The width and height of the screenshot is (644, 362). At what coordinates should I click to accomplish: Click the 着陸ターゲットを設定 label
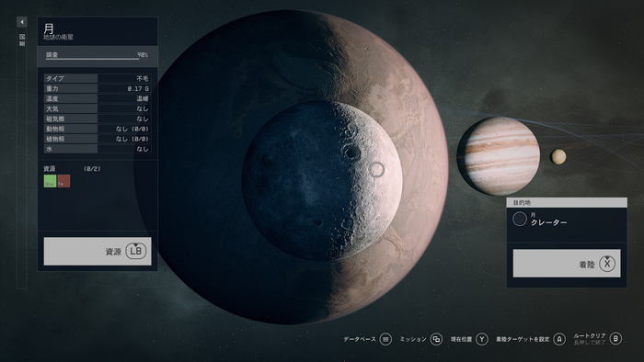point(523,339)
